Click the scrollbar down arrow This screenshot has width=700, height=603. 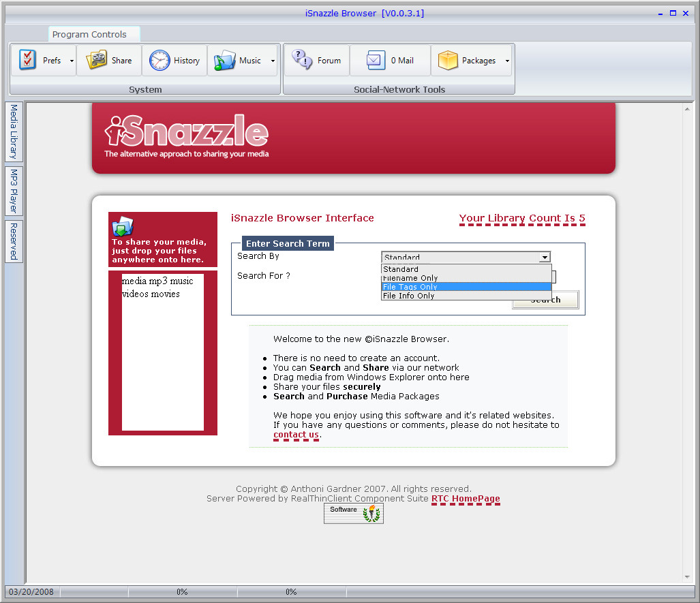click(x=687, y=576)
